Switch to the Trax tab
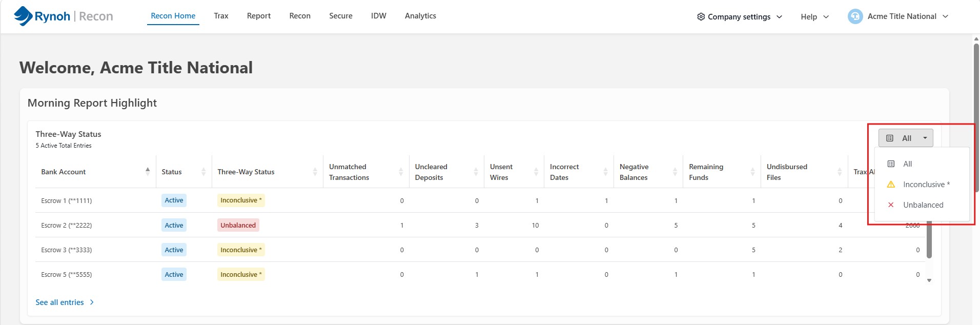Screen dimensions: 980x325 pyautogui.click(x=221, y=16)
